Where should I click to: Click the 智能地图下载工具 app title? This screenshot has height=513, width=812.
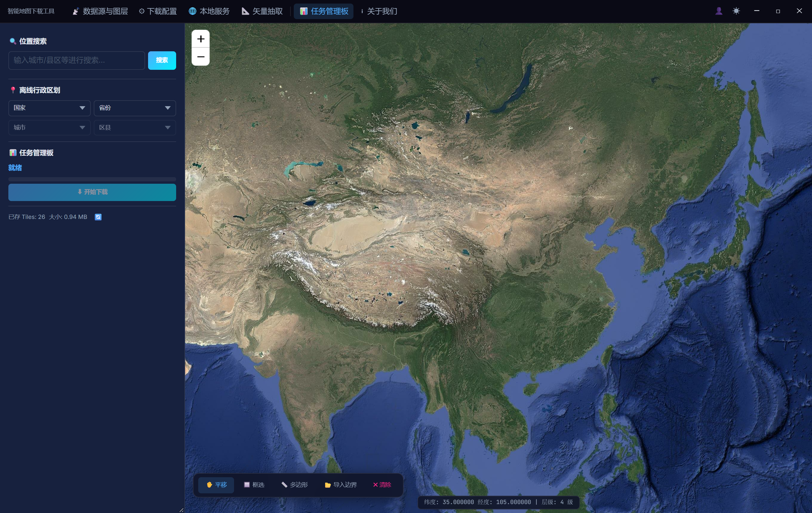click(31, 11)
